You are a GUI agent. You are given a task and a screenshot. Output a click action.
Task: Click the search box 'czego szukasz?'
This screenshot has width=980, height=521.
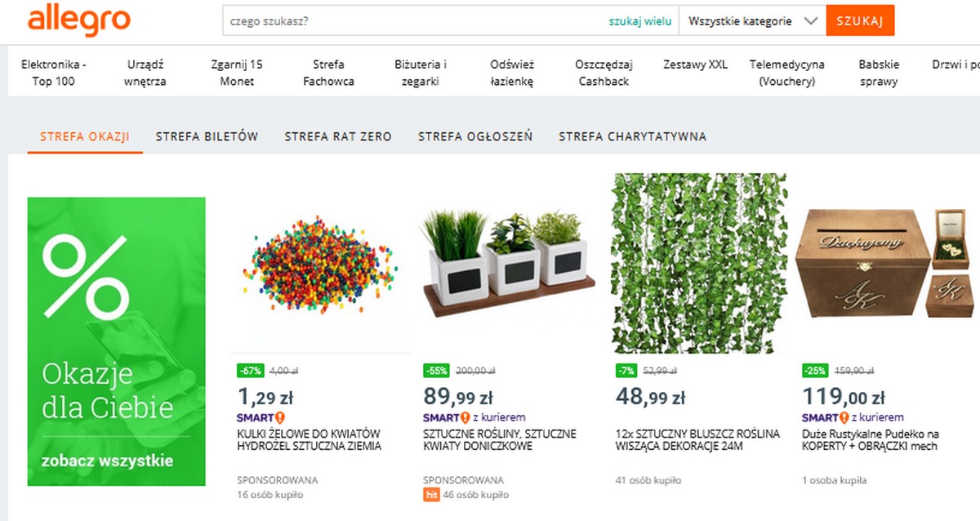coord(412,21)
